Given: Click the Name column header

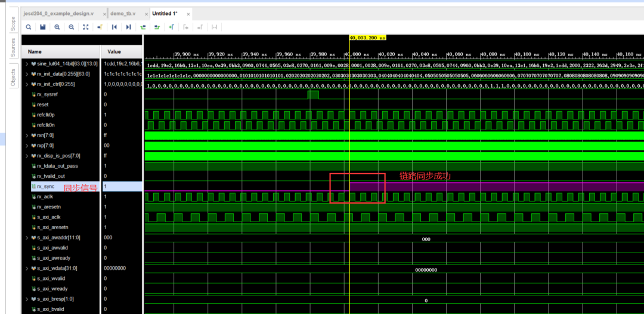Looking at the screenshot, I should coord(61,52).
